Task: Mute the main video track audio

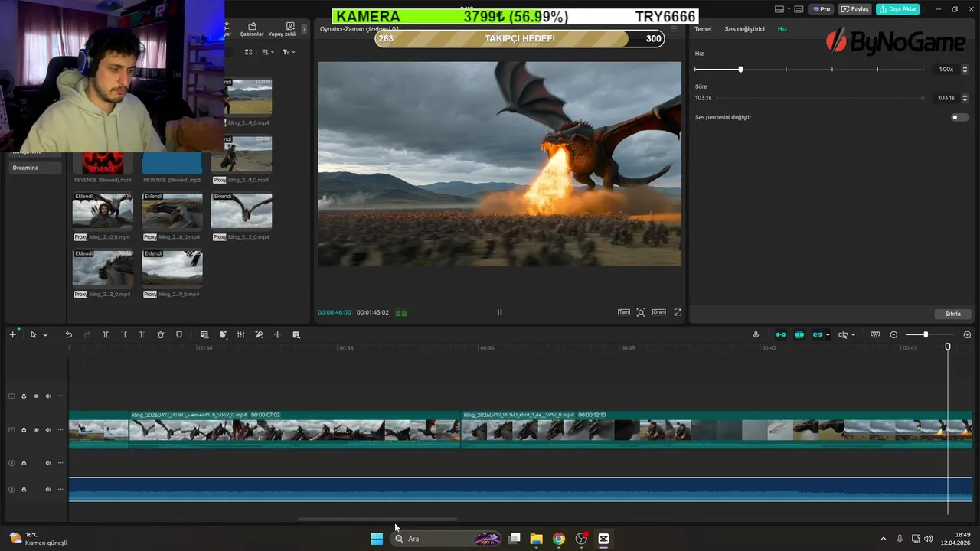Action: tap(48, 429)
